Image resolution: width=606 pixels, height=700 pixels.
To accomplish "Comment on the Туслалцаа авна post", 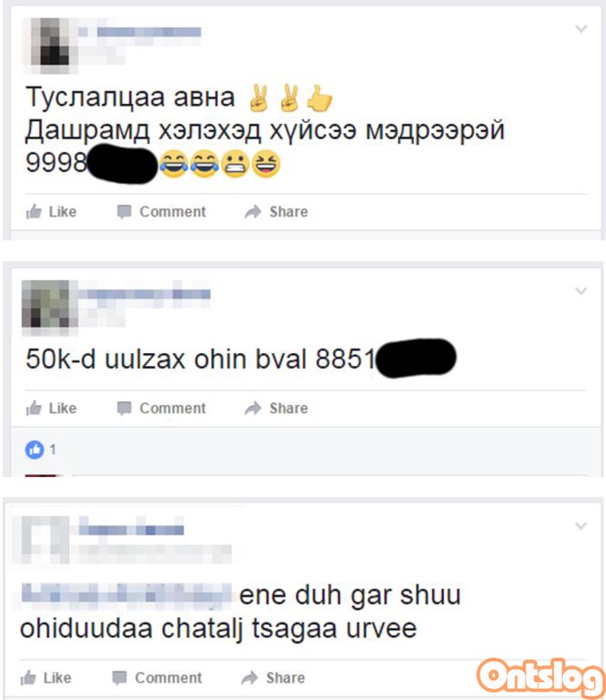I will pyautogui.click(x=161, y=212).
